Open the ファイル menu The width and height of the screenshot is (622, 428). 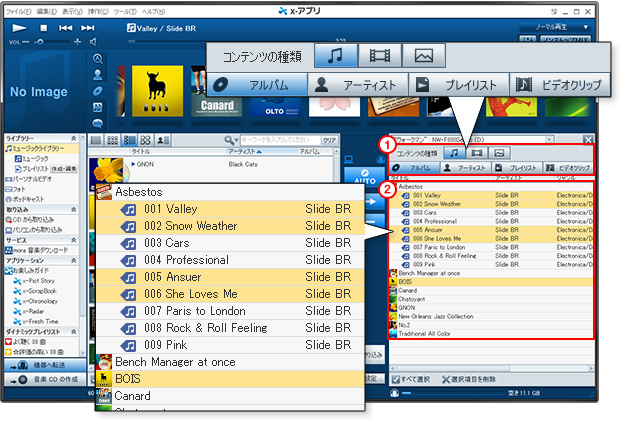click(x=17, y=10)
